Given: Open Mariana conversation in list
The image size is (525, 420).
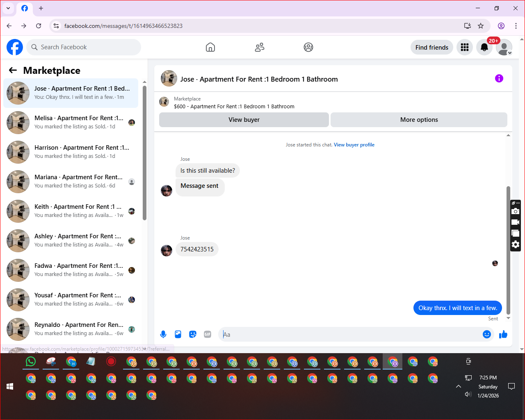Looking at the screenshot, I should [x=71, y=182].
